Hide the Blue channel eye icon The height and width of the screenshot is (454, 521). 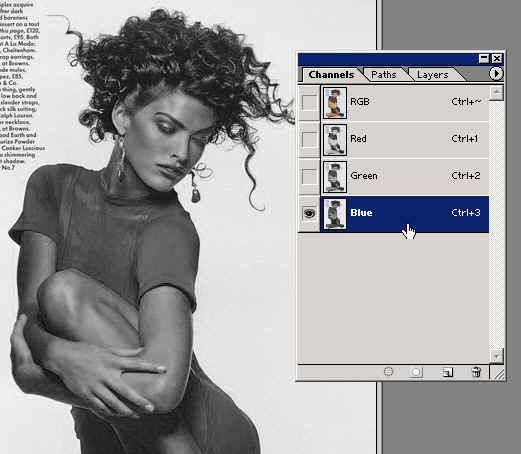click(x=309, y=213)
